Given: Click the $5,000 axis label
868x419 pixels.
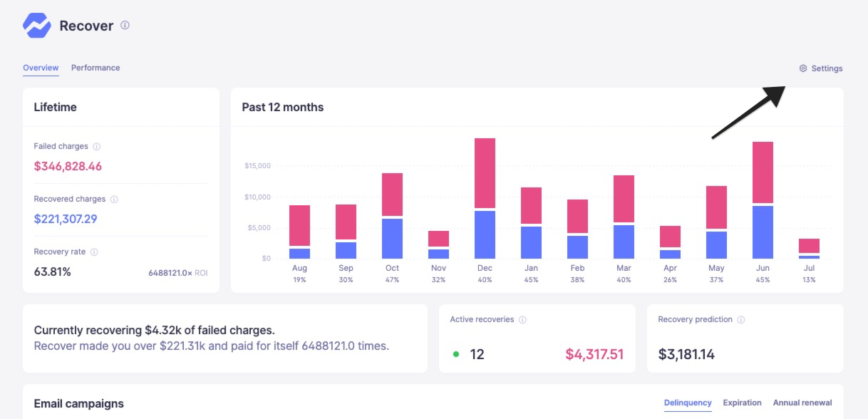Looking at the screenshot, I should [259, 228].
